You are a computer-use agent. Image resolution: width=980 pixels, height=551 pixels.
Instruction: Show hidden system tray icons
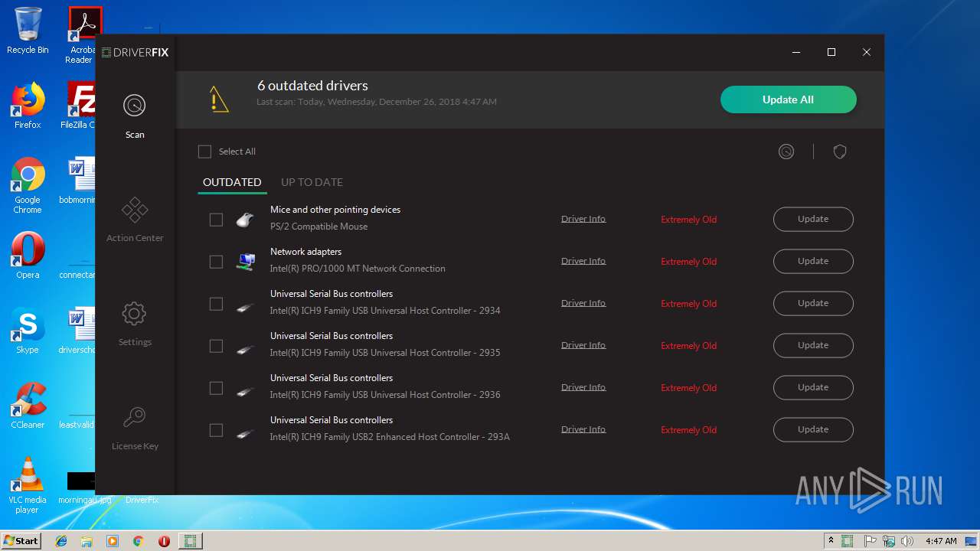click(x=831, y=541)
